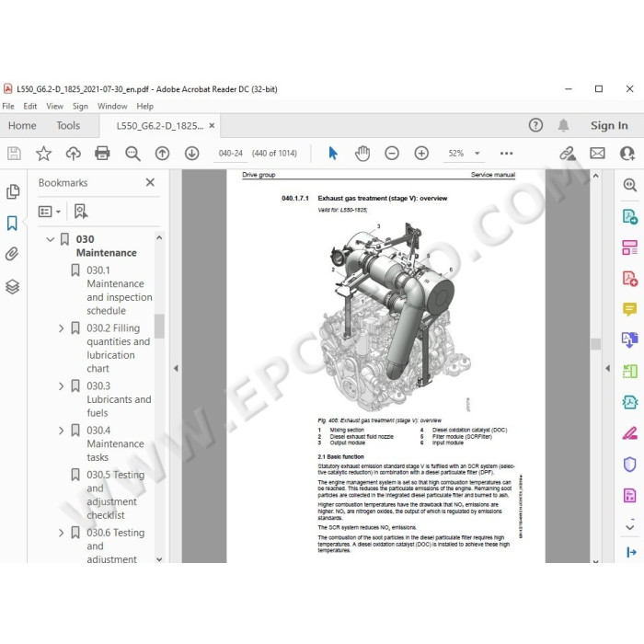Open Organize Pages tool in right pane

pos(629,247)
